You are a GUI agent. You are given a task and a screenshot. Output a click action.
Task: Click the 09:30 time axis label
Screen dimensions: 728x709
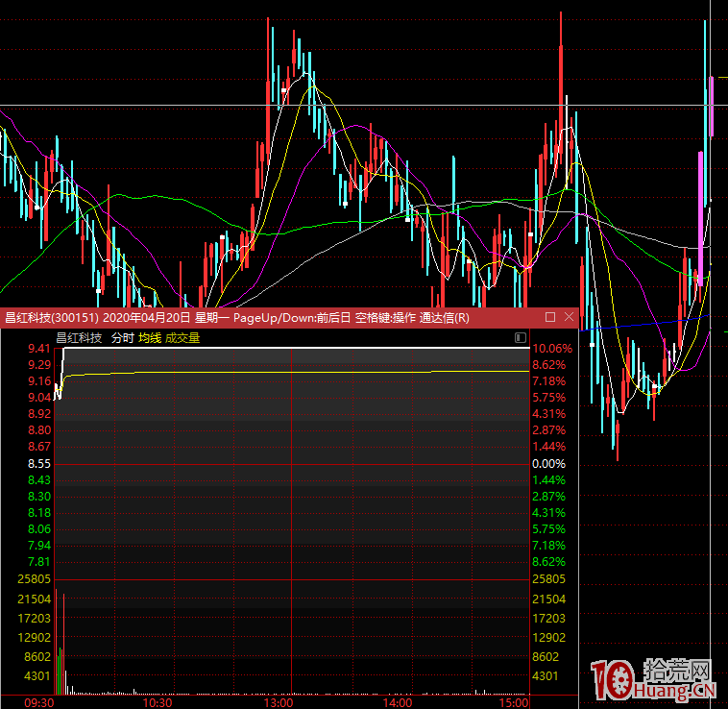(x=38, y=702)
